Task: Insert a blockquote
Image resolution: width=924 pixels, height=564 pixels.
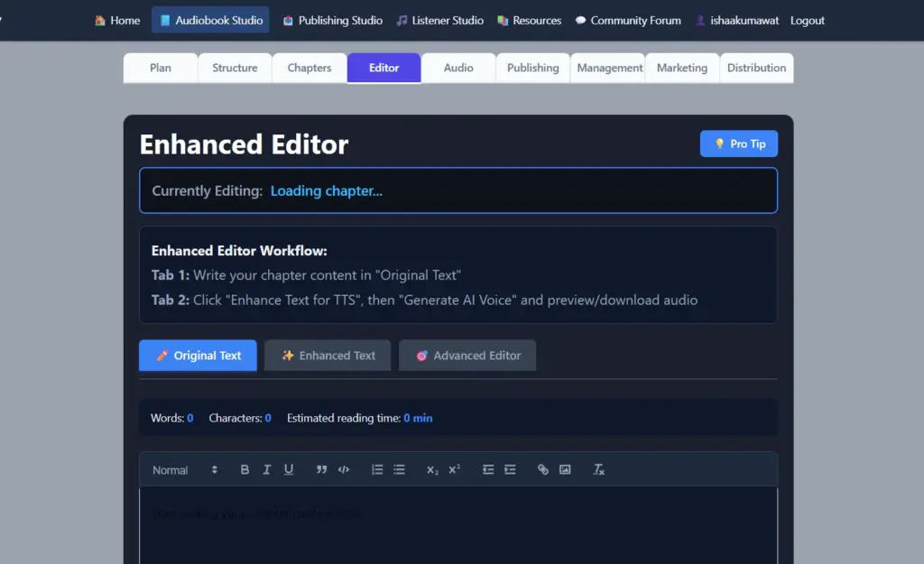Action: (321, 469)
